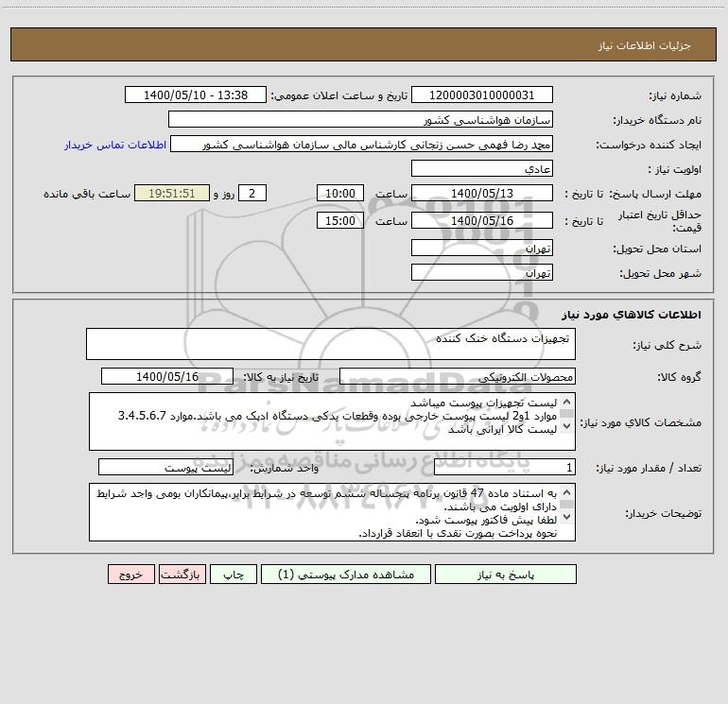The height and width of the screenshot is (704, 728).
Task: Click the واحد شمارش field لیست پیوست
Action: (x=165, y=467)
